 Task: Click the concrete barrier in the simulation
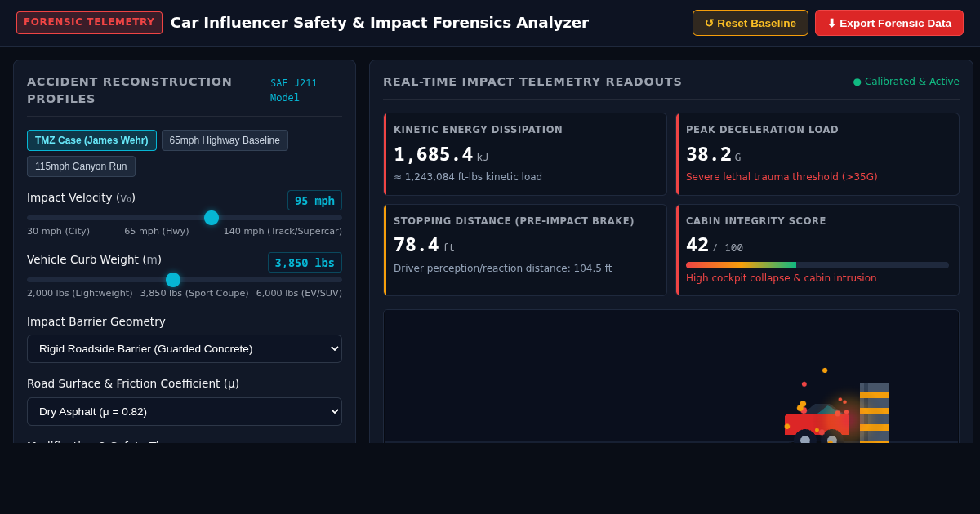(874, 413)
